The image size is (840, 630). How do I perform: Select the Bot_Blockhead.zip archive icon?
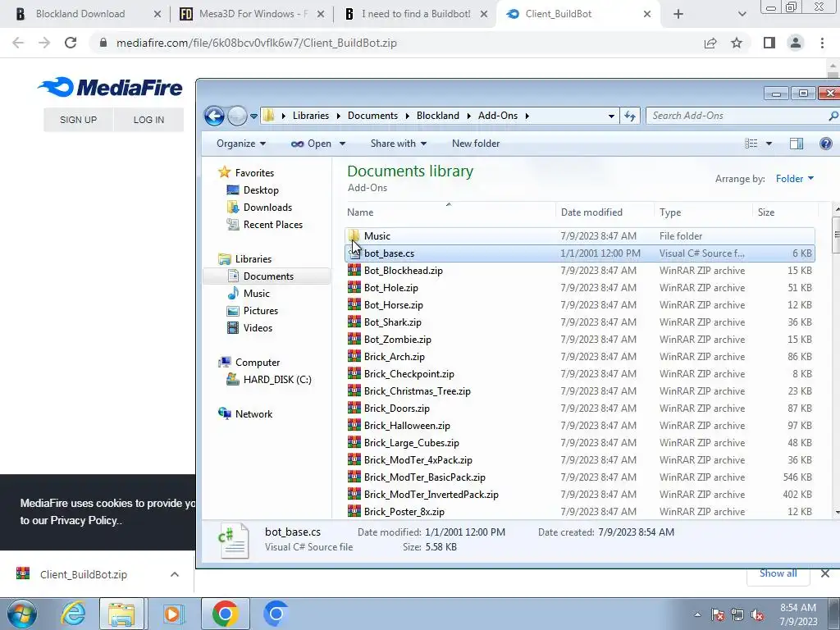354,271
